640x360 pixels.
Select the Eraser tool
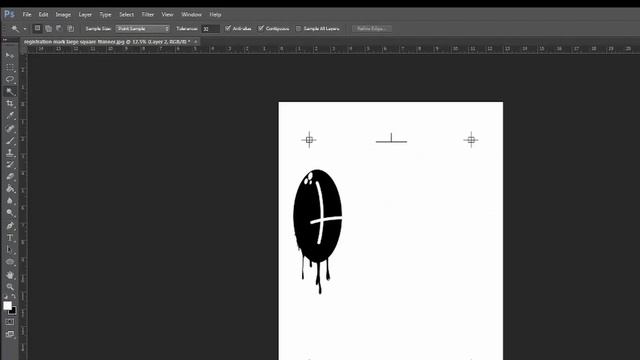click(x=10, y=177)
